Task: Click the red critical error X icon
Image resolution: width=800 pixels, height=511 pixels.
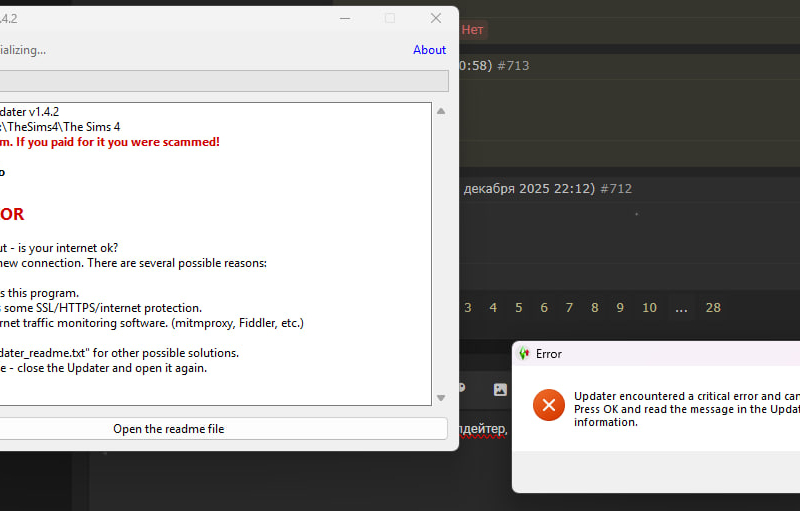Action: click(x=548, y=405)
